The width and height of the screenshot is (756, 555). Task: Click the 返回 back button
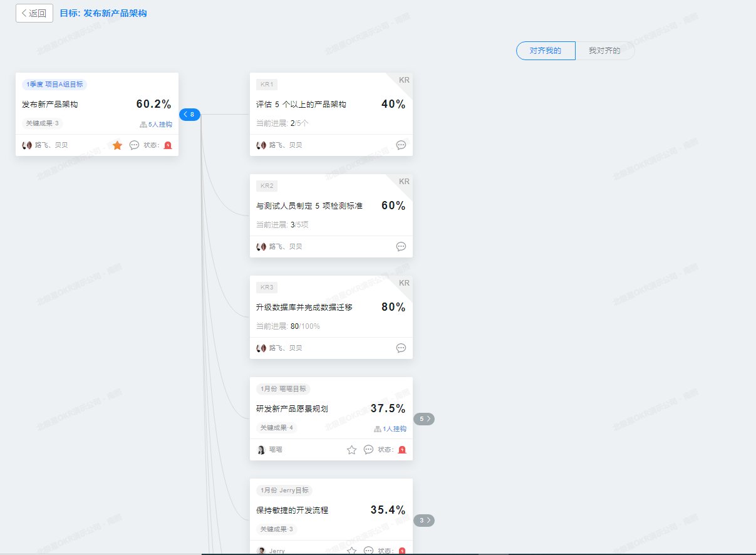34,13
